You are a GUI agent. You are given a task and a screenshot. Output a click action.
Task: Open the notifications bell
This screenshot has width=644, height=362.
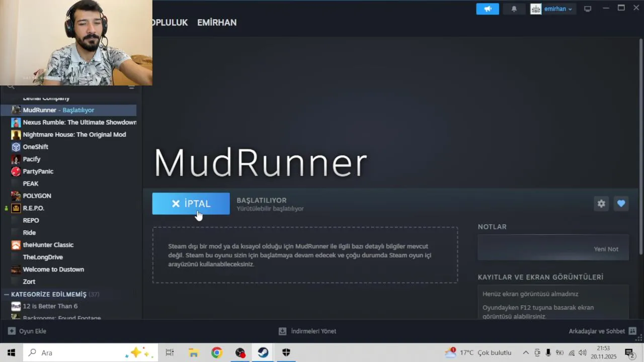click(514, 9)
